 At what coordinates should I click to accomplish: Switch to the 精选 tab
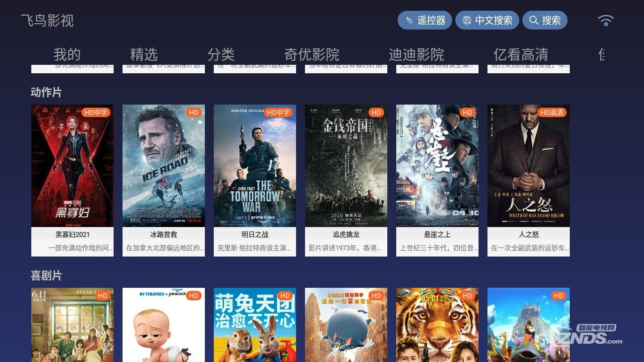pyautogui.click(x=144, y=55)
